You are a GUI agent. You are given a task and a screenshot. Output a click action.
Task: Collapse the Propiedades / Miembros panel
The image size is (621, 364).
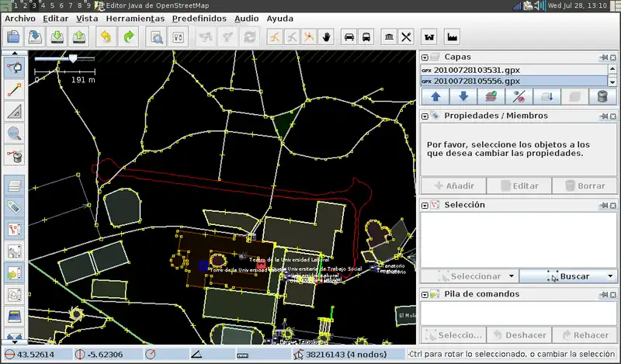[425, 116]
